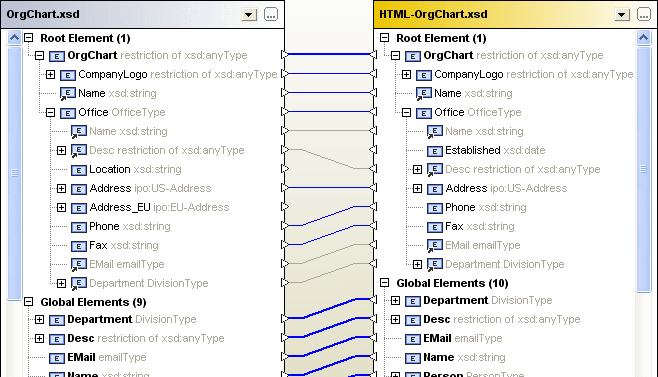Expand the Address node in right pane
Image resolution: width=658 pixels, height=377 pixels.
point(417,188)
